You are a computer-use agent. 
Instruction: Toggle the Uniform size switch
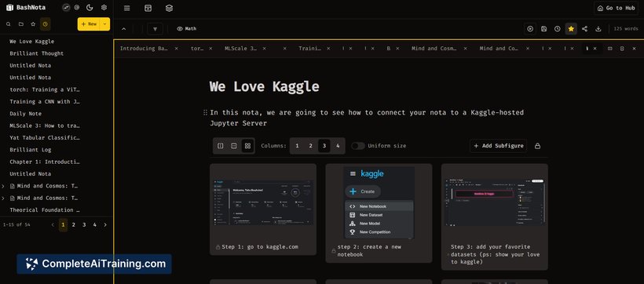(x=357, y=146)
